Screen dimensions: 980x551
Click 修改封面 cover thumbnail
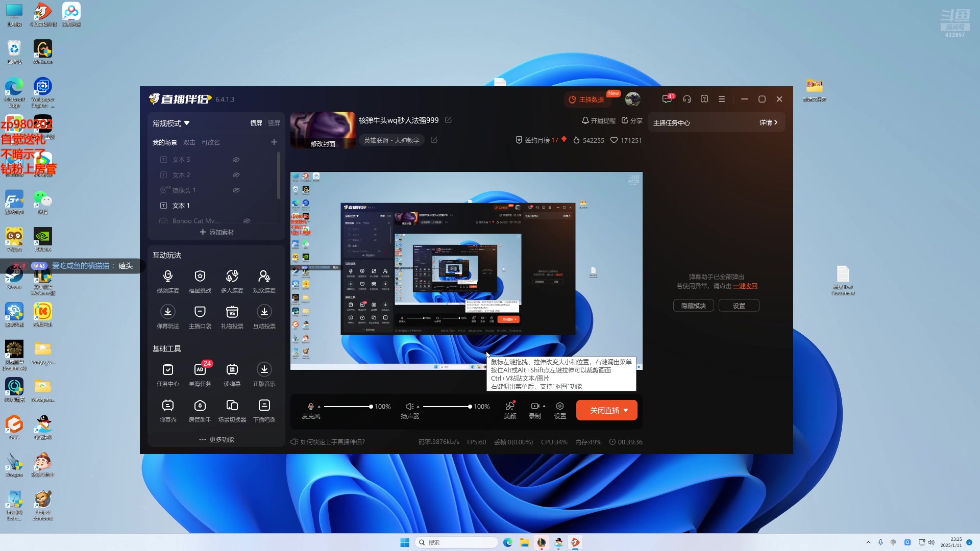pyautogui.click(x=323, y=131)
